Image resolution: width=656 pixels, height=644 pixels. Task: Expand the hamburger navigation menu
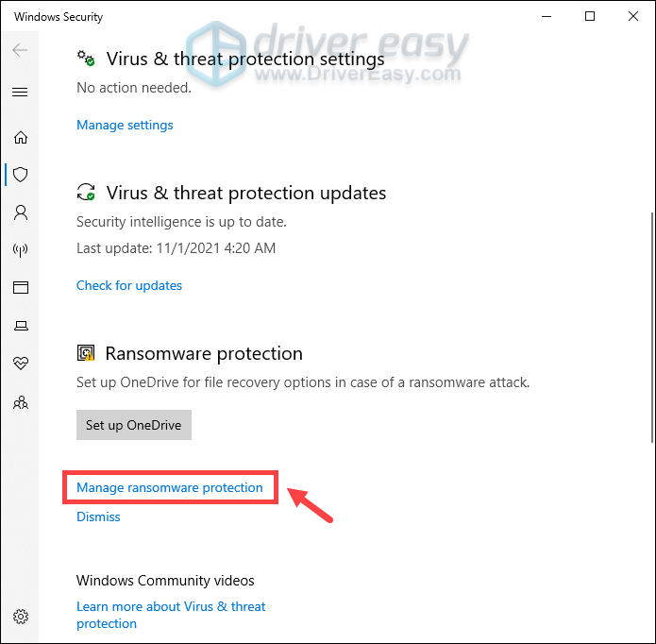[20, 92]
